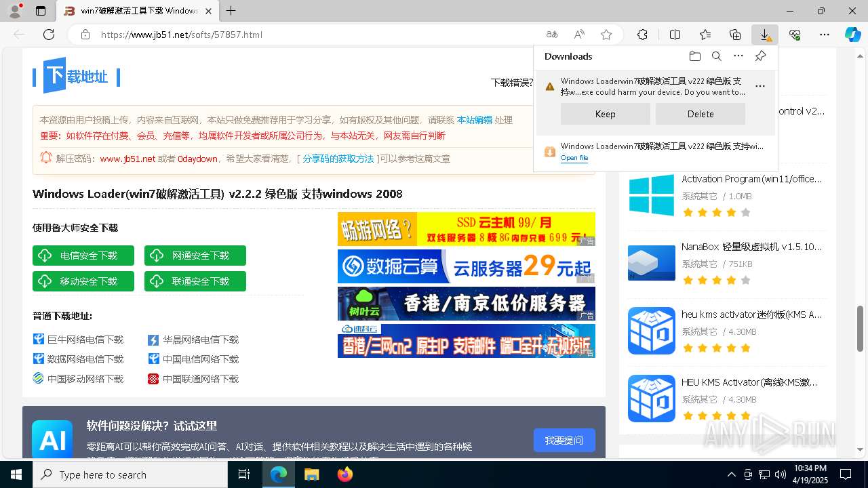Click Activation Program Windows logo thumbnail

click(x=652, y=195)
